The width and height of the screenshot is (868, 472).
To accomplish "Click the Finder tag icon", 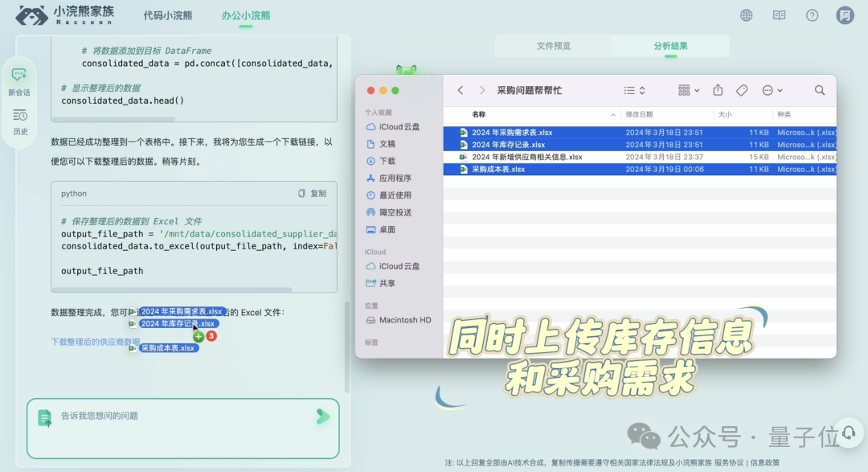I will pyautogui.click(x=742, y=90).
